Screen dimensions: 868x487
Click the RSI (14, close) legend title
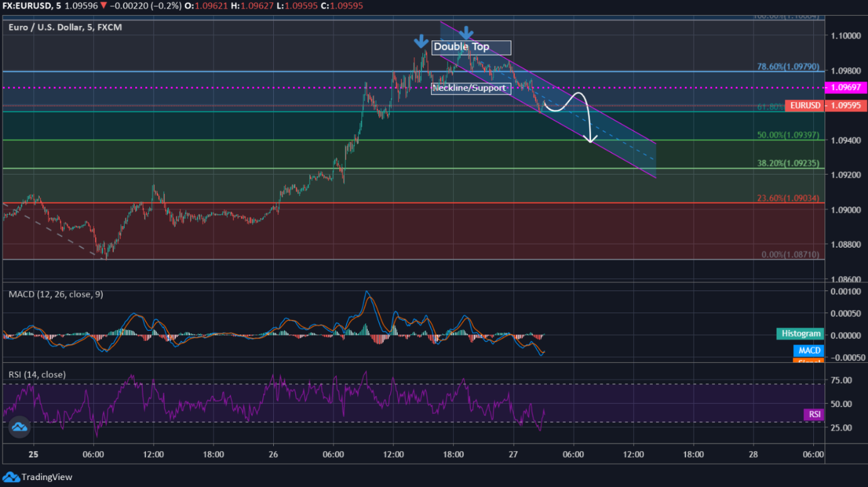click(x=37, y=374)
